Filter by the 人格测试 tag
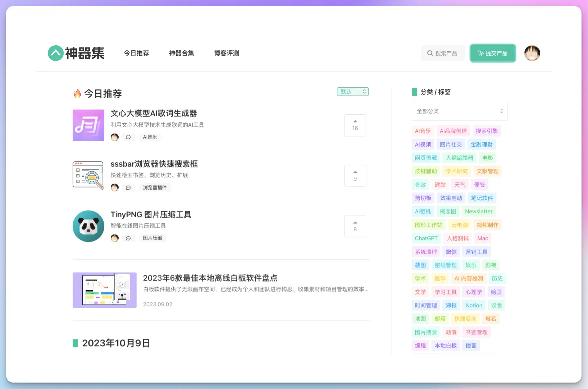This screenshot has height=389, width=588. coord(457,239)
